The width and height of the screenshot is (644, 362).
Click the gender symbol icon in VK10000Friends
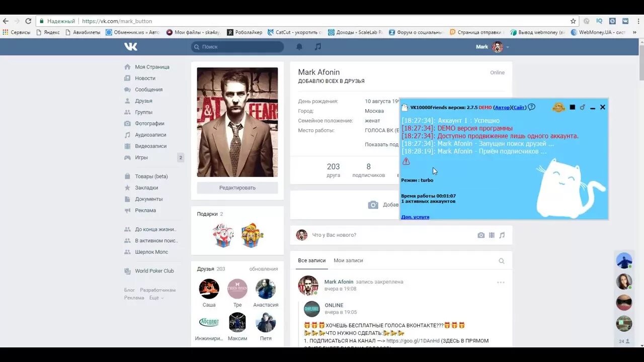pyautogui.click(x=583, y=107)
